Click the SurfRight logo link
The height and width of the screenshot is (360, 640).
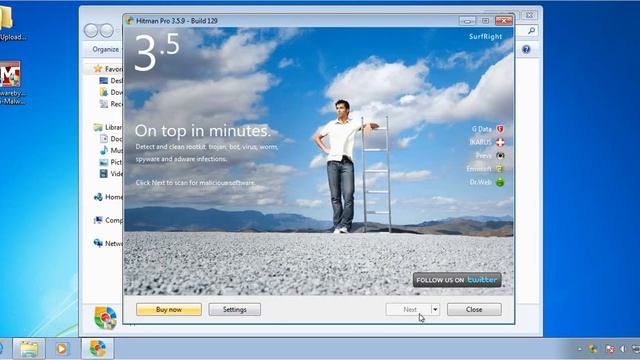(485, 36)
